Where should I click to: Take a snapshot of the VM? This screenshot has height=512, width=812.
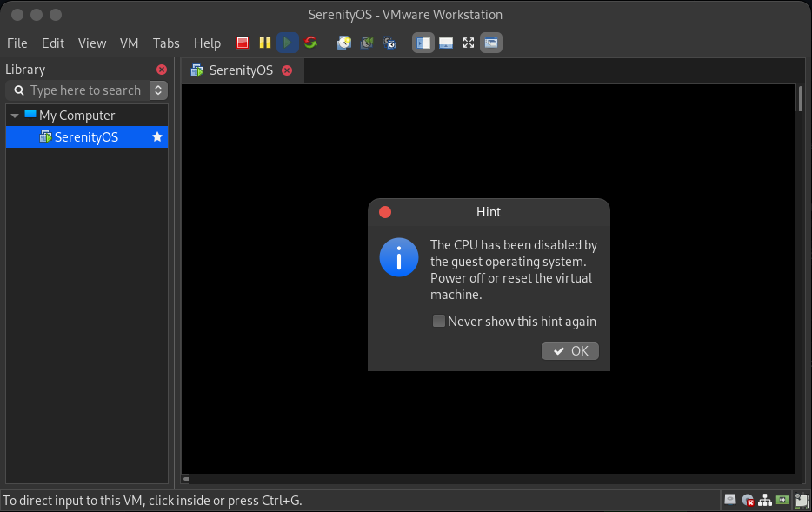click(343, 42)
